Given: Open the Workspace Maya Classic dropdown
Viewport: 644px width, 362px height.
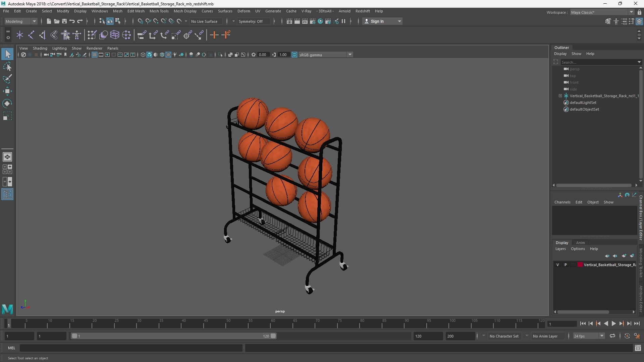Looking at the screenshot, I should (x=602, y=12).
